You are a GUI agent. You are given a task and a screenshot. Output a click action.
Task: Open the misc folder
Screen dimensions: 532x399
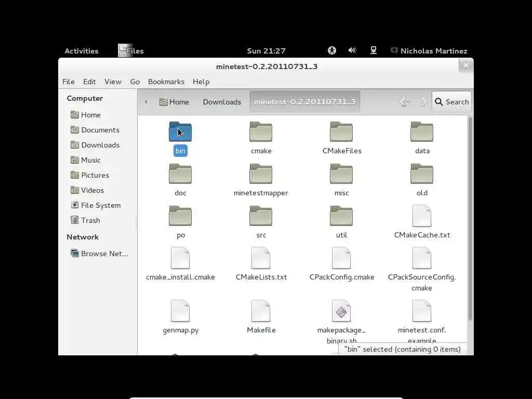coord(341,174)
